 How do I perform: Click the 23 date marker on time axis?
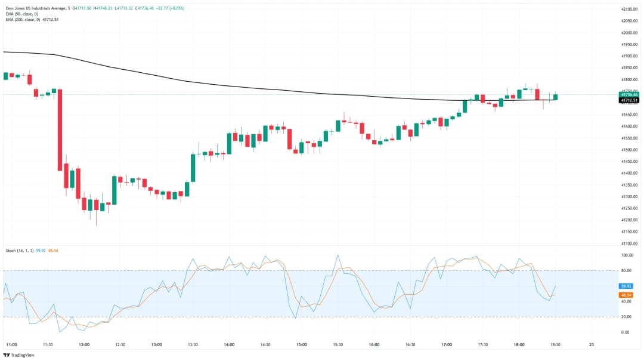[x=591, y=344]
